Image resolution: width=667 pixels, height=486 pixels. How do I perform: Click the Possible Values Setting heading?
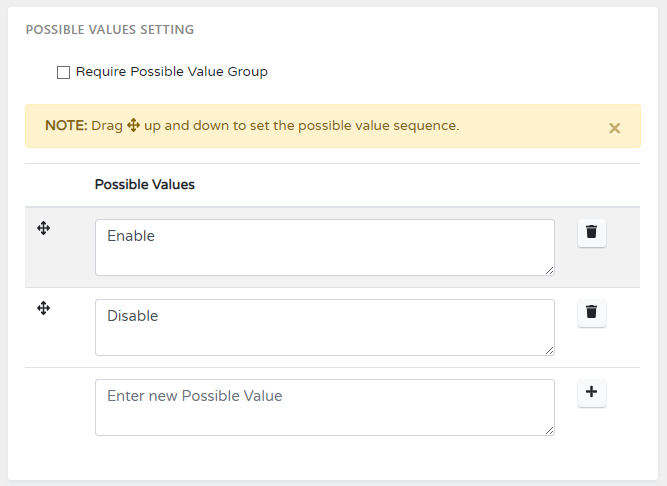pyautogui.click(x=109, y=30)
